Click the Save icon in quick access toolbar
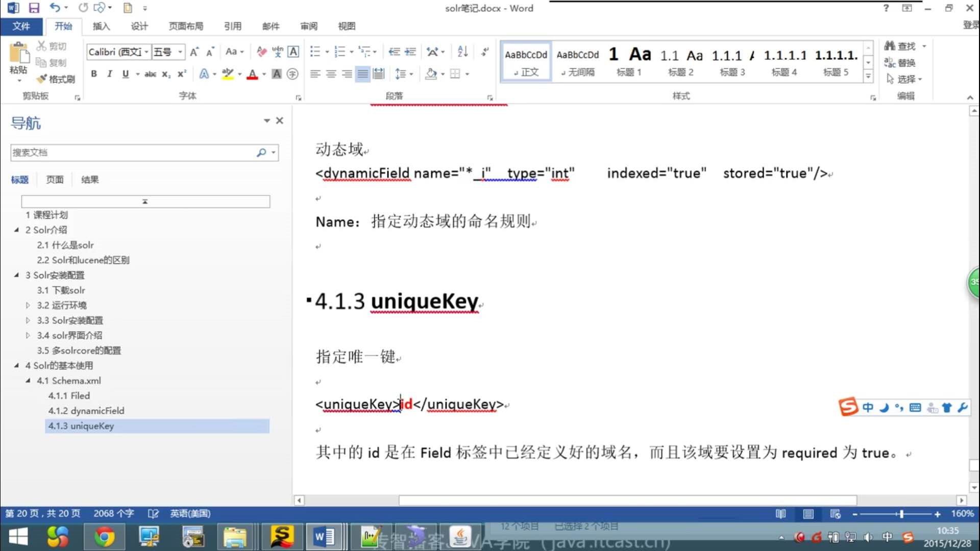The width and height of the screenshot is (980, 551). [34, 8]
